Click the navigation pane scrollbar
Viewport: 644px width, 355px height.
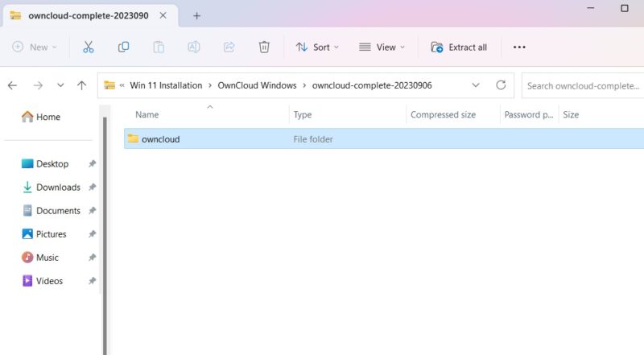click(x=105, y=235)
